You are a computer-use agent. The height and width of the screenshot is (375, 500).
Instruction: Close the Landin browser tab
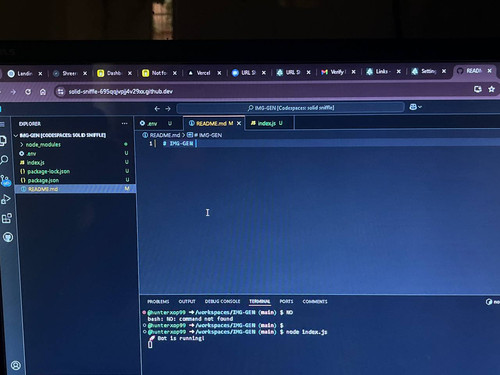pos(40,74)
